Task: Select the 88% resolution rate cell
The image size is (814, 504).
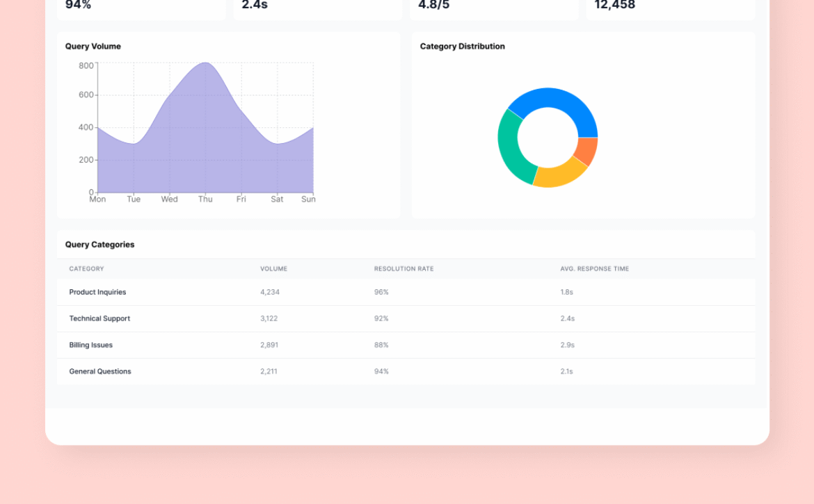Action: point(381,346)
